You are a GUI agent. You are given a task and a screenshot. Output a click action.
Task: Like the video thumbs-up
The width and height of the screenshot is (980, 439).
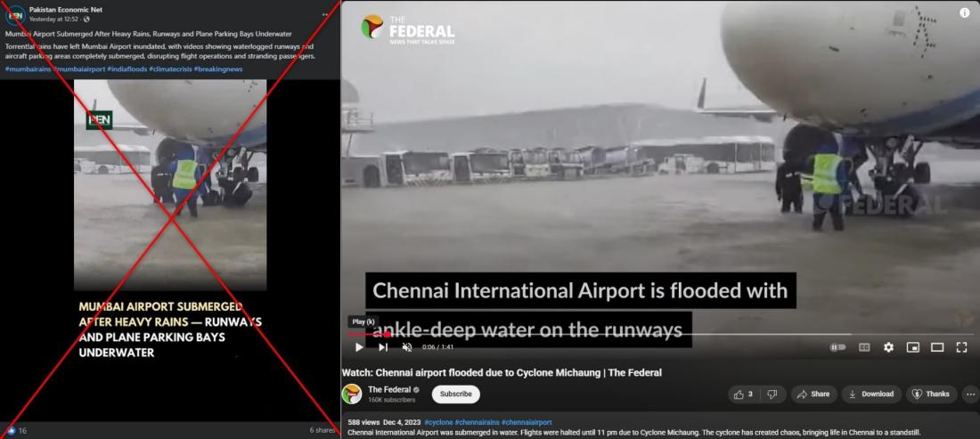pos(743,394)
